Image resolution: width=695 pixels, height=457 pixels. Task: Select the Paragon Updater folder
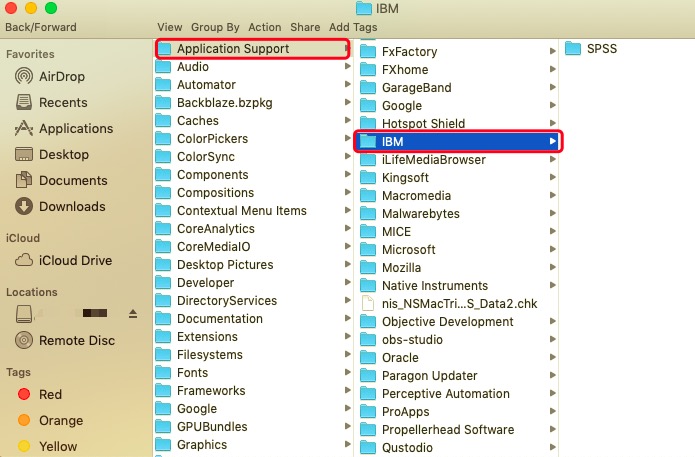457,375
